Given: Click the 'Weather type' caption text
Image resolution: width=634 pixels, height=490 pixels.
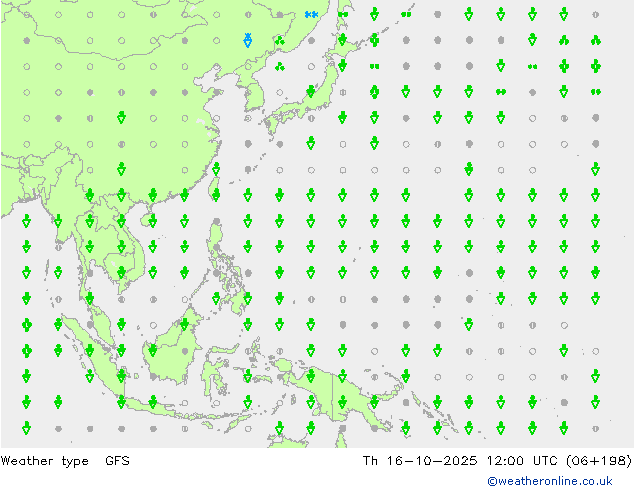Looking at the screenshot, I should click(44, 461).
